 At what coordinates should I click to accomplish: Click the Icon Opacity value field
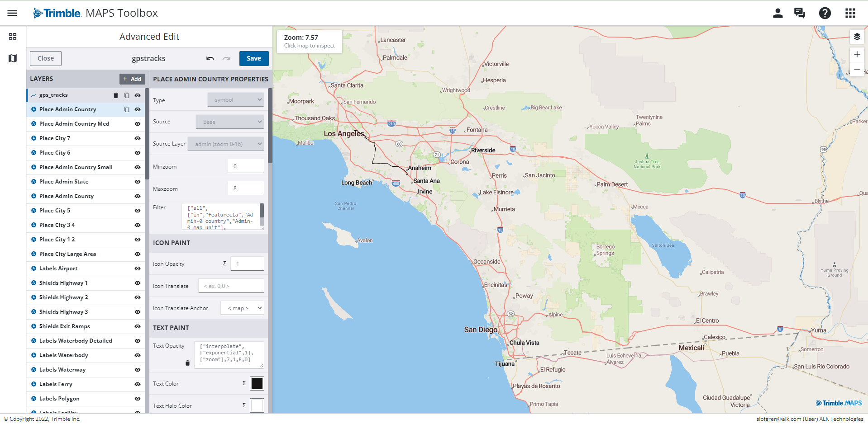(x=247, y=264)
